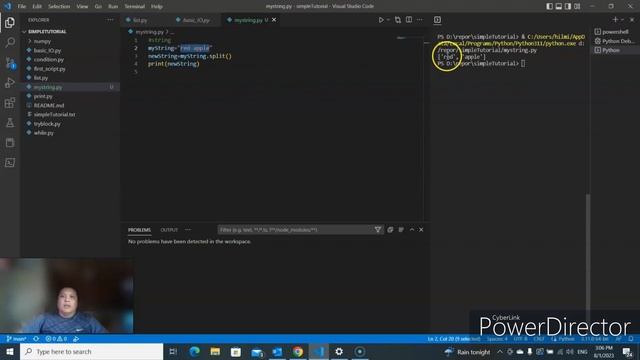Open the Terminal menu
The height and width of the screenshot is (360, 640).
pos(134,7)
